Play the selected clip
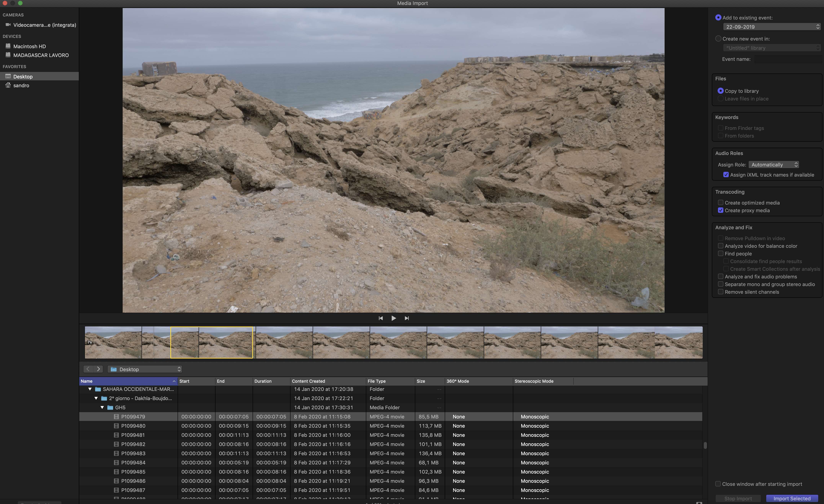This screenshot has width=824, height=504. coord(394,318)
